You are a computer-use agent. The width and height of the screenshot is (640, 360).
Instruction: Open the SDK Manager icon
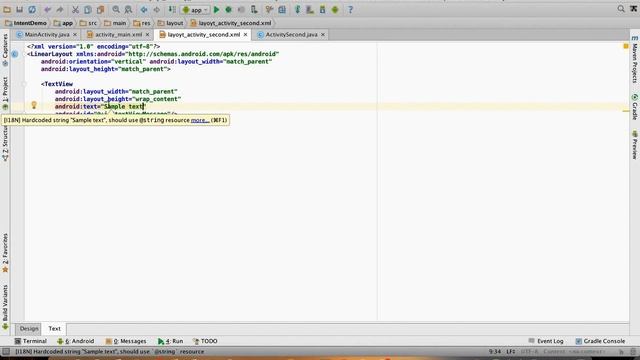322,9
